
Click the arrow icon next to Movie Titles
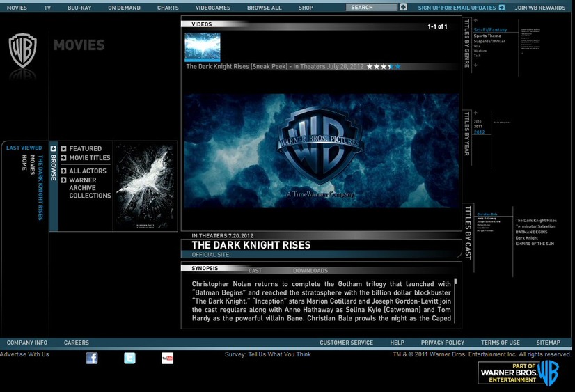tap(63, 157)
